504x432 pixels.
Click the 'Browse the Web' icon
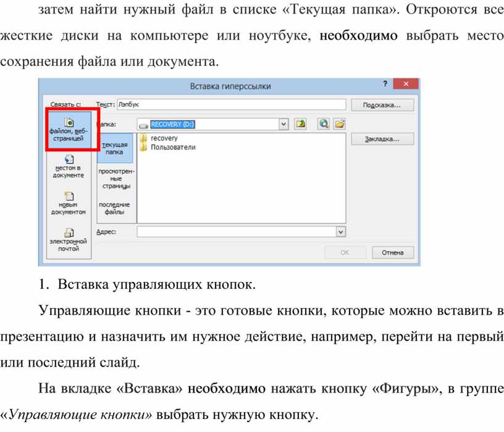pos(324,124)
